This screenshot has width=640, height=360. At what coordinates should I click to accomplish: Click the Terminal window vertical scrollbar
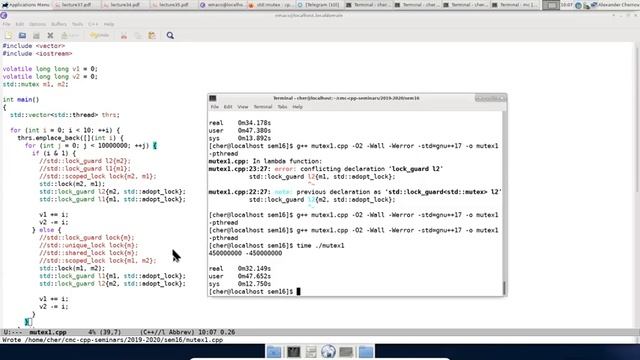point(504,203)
